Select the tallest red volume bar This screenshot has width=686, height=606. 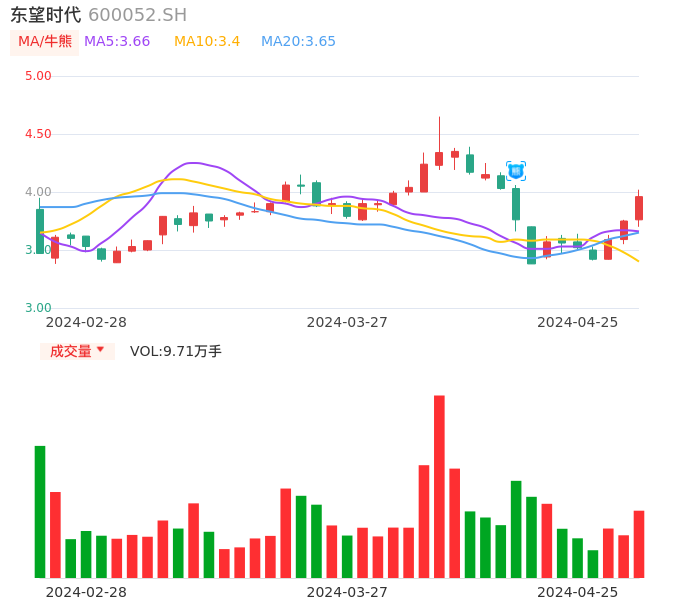pyautogui.click(x=439, y=487)
